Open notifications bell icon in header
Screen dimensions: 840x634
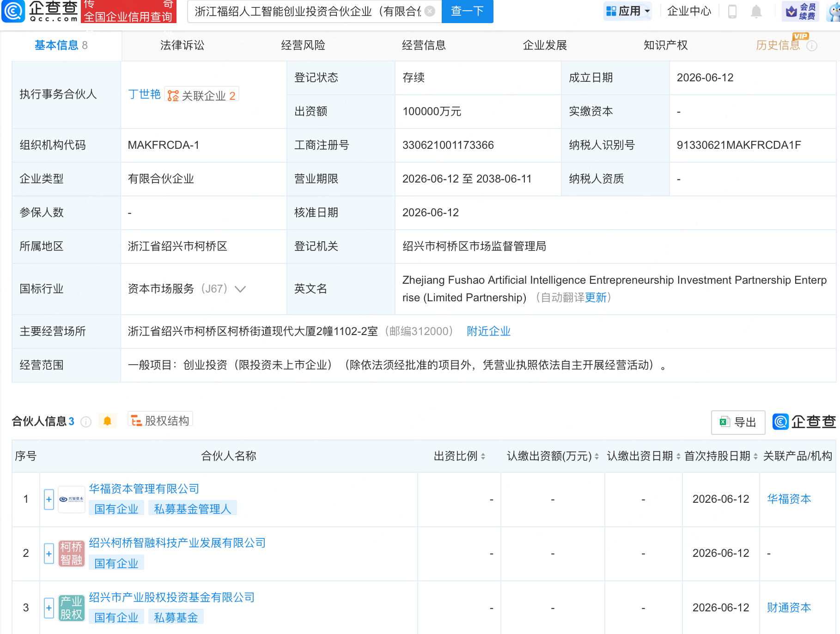coord(756,11)
